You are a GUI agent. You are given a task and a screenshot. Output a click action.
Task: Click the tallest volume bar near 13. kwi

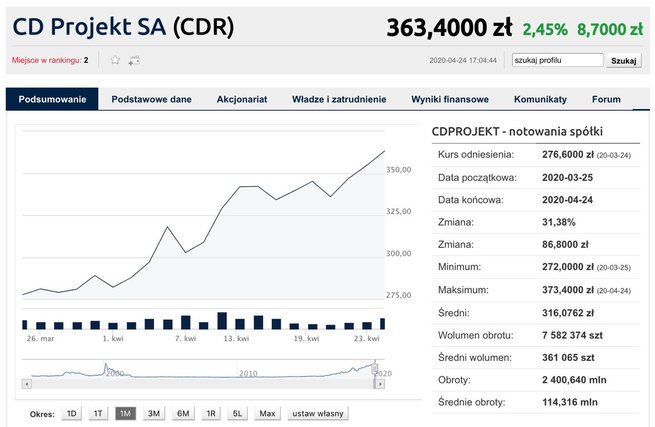pyautogui.click(x=222, y=320)
